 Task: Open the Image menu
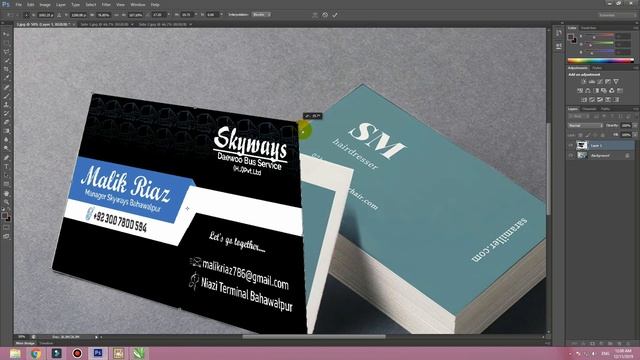(x=45, y=4)
